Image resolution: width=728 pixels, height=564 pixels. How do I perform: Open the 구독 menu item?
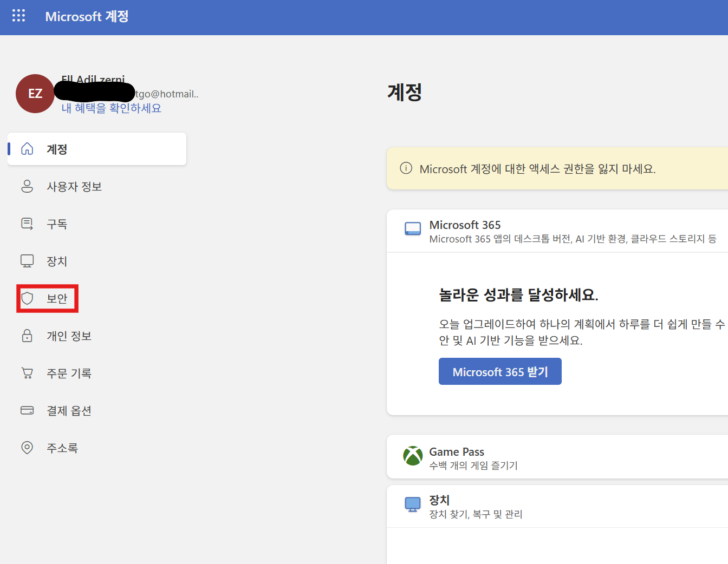tap(57, 224)
